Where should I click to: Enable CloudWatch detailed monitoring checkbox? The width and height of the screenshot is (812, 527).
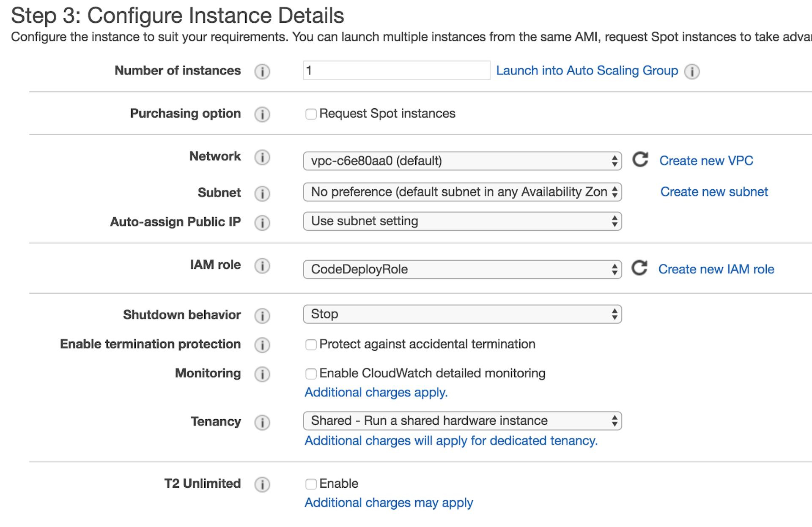pos(311,374)
